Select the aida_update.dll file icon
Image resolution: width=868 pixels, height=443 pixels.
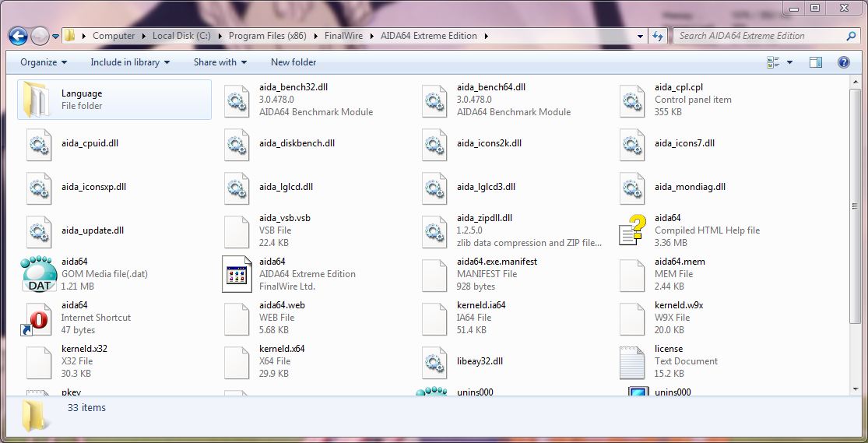point(39,231)
